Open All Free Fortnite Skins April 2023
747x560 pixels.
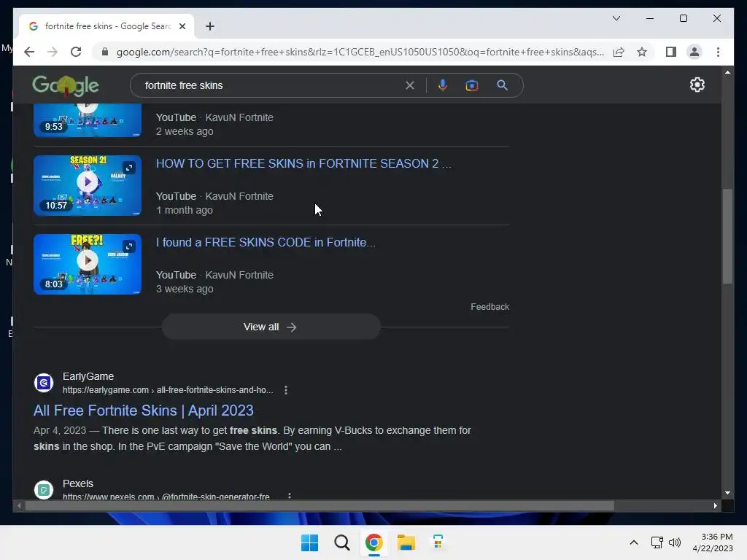pos(144,411)
